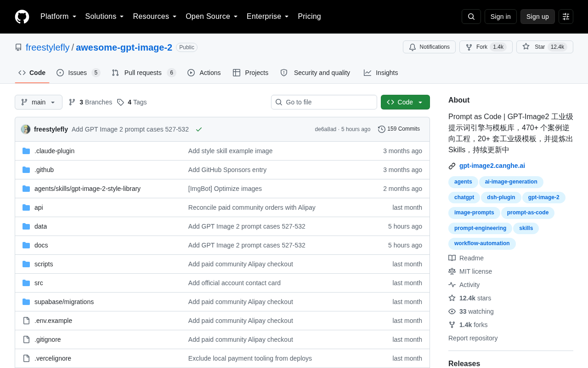The width and height of the screenshot is (588, 368).
Task: Click the star icon to star repository
Action: (526, 46)
